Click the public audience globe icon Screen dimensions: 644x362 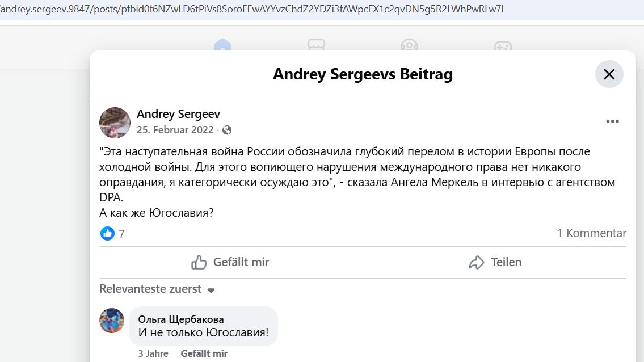(x=227, y=131)
